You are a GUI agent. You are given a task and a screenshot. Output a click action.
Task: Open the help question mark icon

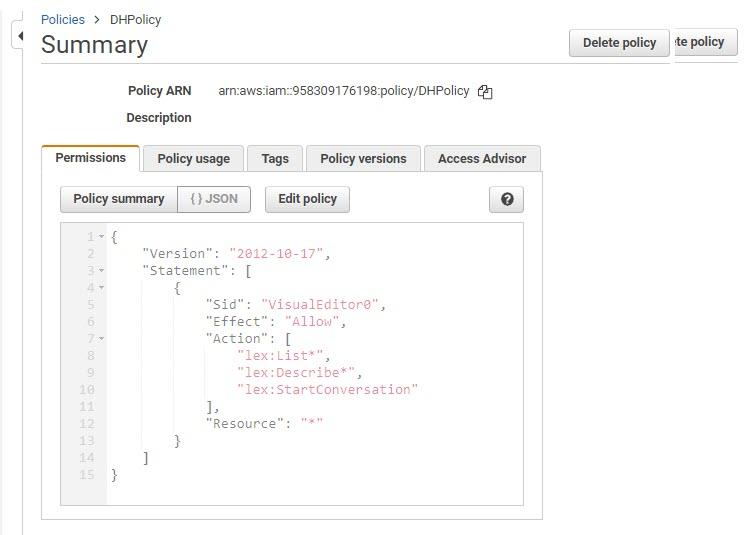coord(507,199)
